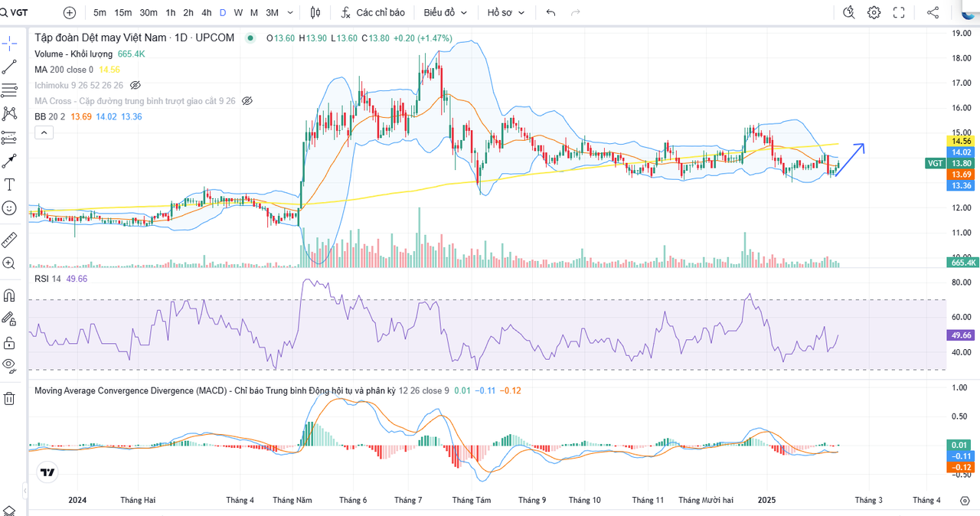Open the forecasting and measurement tools
This screenshot has height=516, width=980.
(x=9, y=138)
